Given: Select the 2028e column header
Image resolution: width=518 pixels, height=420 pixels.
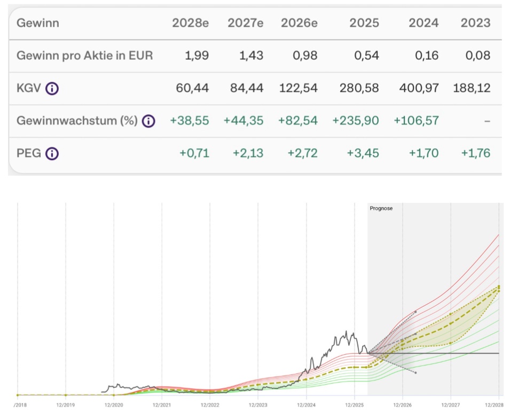Looking at the screenshot, I should tap(190, 23).
